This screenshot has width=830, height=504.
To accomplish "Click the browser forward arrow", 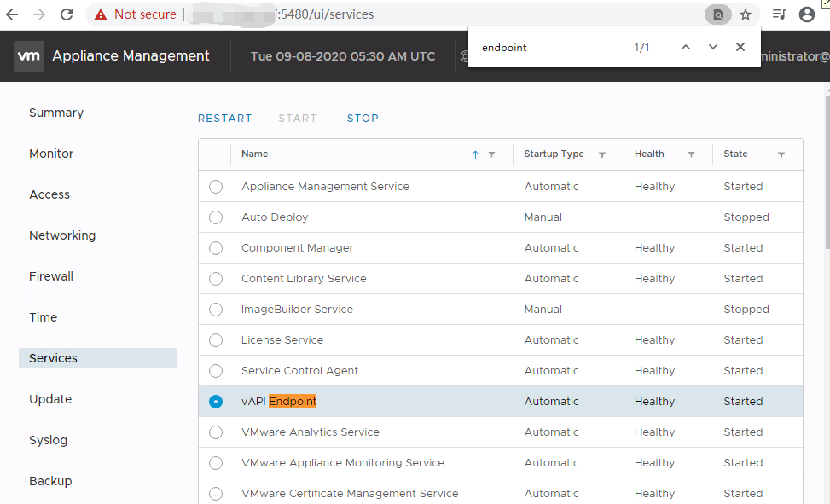I will click(x=39, y=14).
